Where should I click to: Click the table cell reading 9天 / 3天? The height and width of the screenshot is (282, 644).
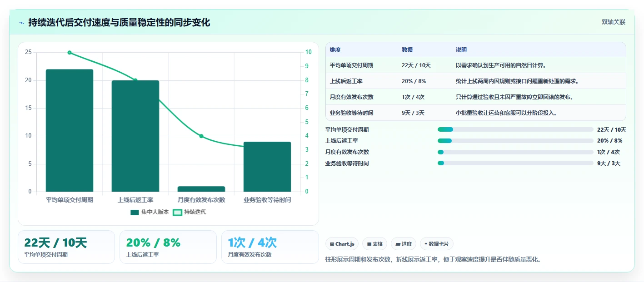click(x=413, y=113)
